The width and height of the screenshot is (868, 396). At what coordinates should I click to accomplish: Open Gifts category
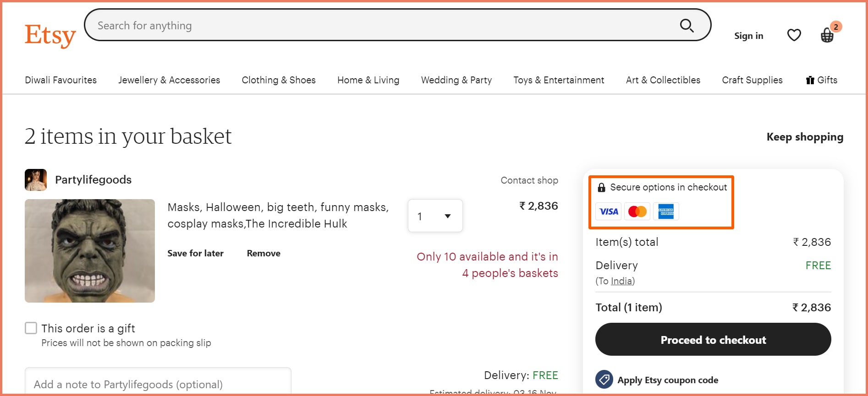822,80
